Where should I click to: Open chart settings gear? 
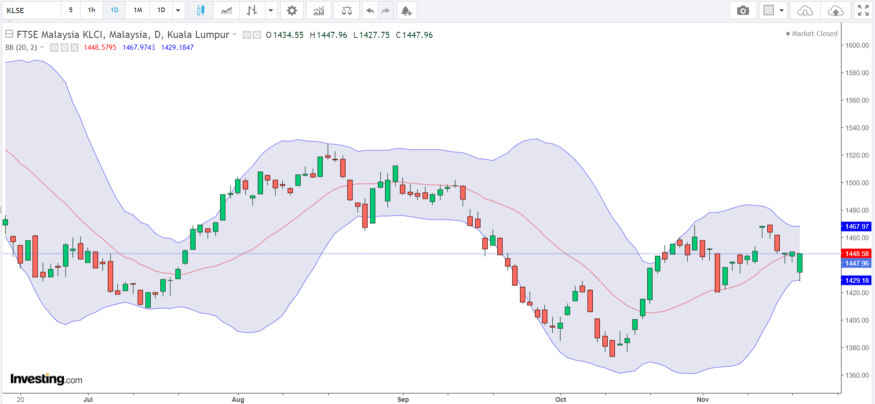[291, 10]
